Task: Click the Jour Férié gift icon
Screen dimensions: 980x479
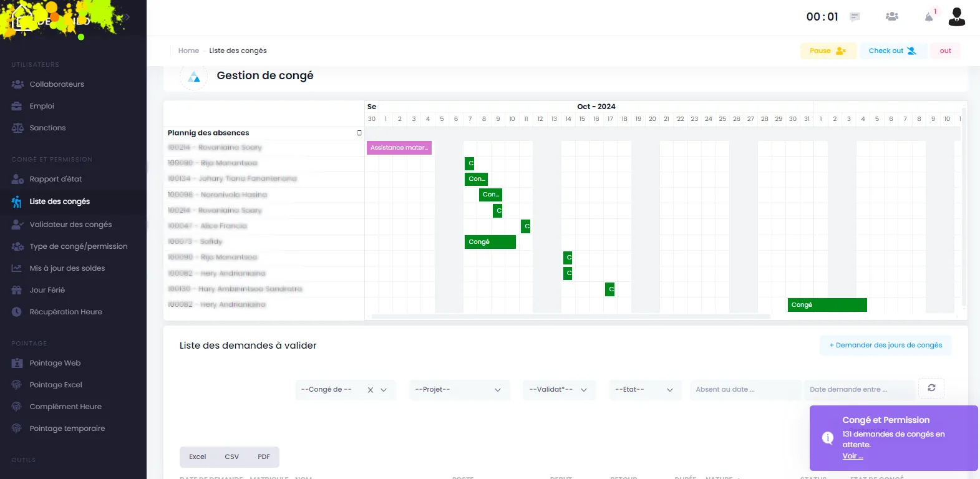Action: (x=17, y=290)
